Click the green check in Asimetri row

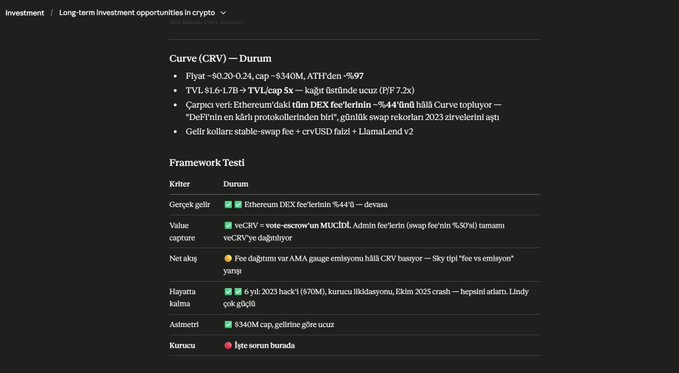click(228, 324)
